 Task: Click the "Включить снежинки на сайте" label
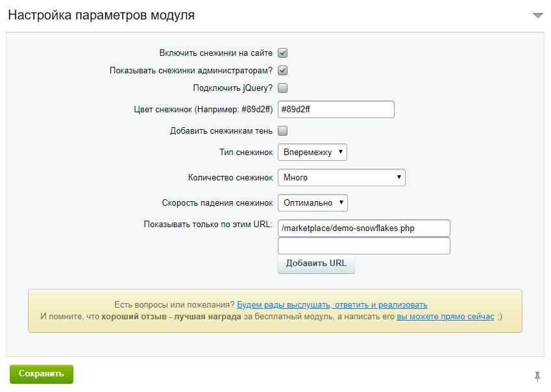pyautogui.click(x=215, y=53)
